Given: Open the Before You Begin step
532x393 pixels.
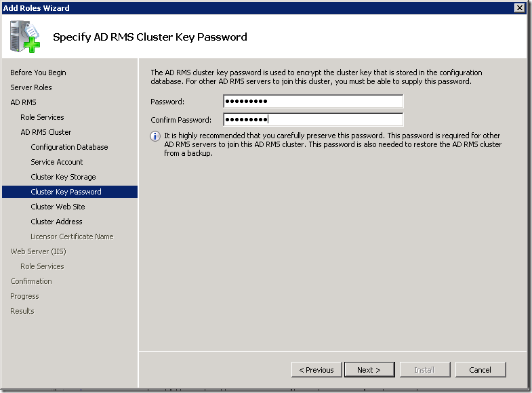Looking at the screenshot, I should tap(38, 73).
